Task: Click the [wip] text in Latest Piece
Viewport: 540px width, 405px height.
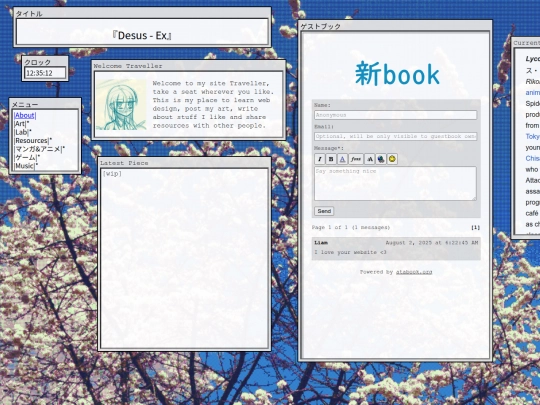Action: point(112,174)
